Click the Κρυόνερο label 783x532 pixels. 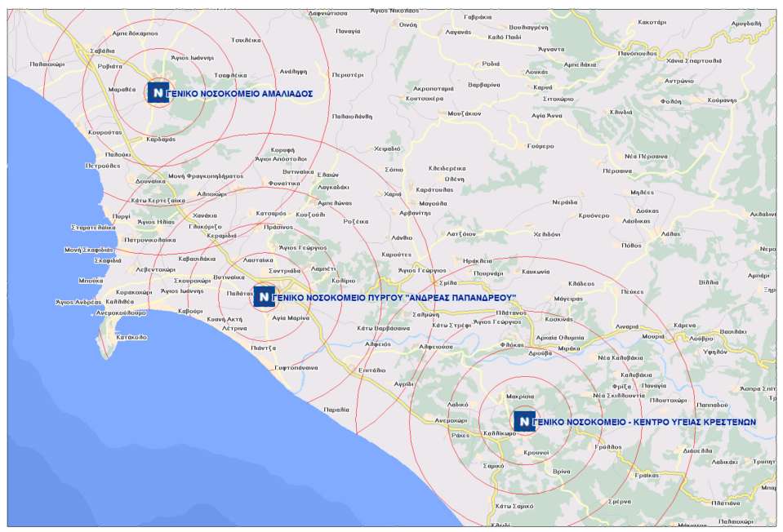594,215
